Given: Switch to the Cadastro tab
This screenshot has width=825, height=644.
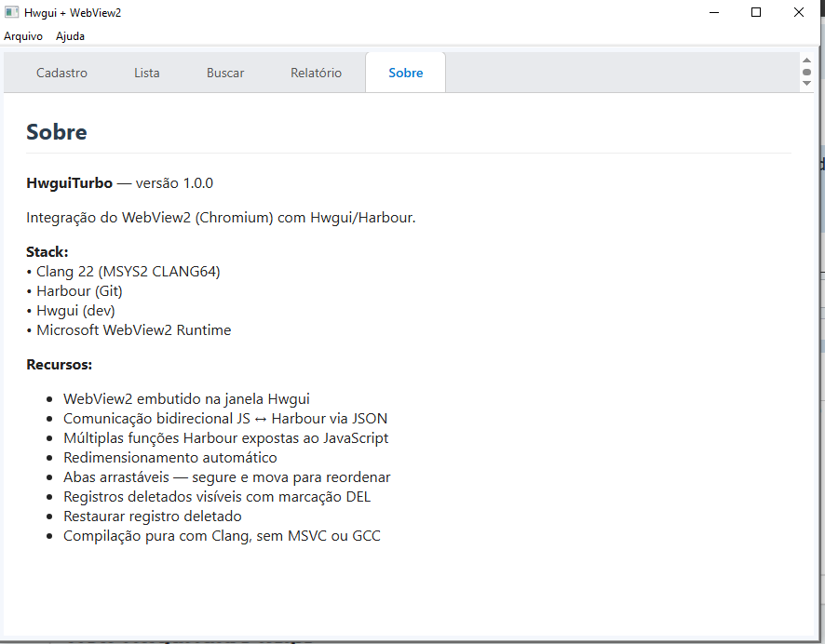Looking at the screenshot, I should 61,73.
